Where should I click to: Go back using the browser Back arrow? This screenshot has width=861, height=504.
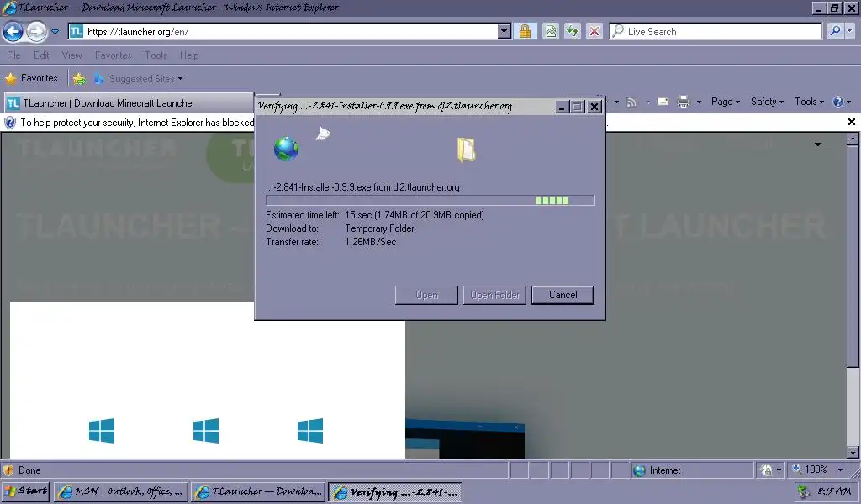point(13,31)
